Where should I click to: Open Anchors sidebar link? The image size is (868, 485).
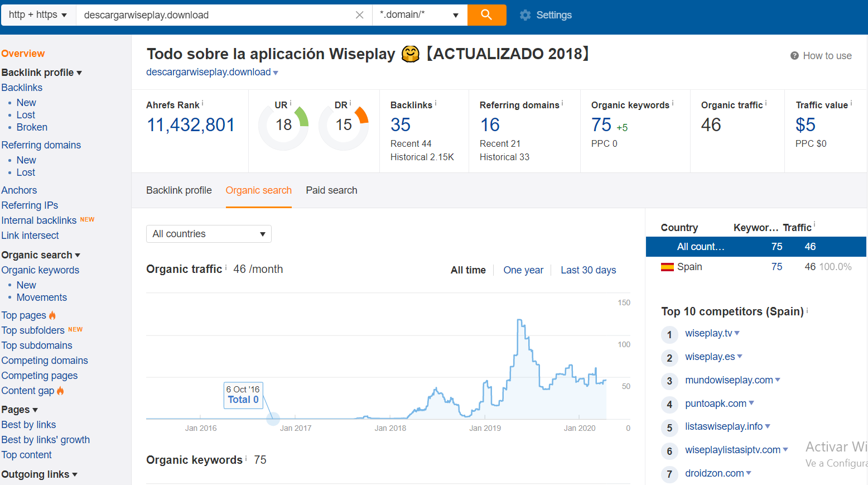19,190
